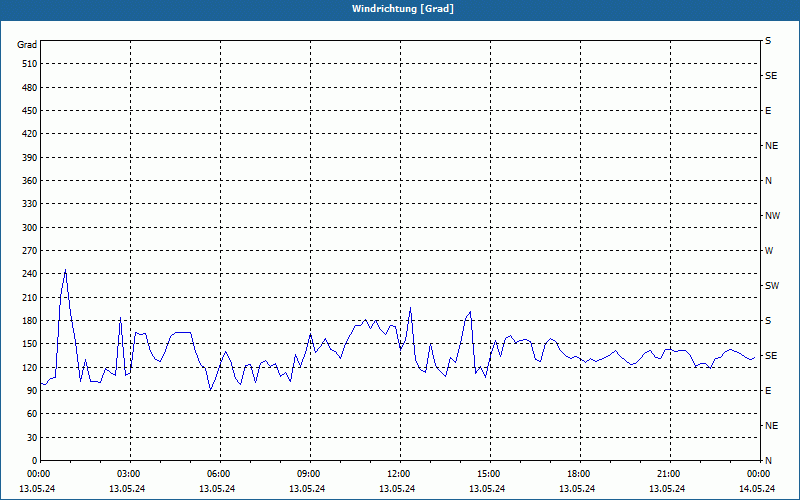Click the 60 degree axis label
Screen dimensions: 800x500
pyautogui.click(x=32, y=414)
